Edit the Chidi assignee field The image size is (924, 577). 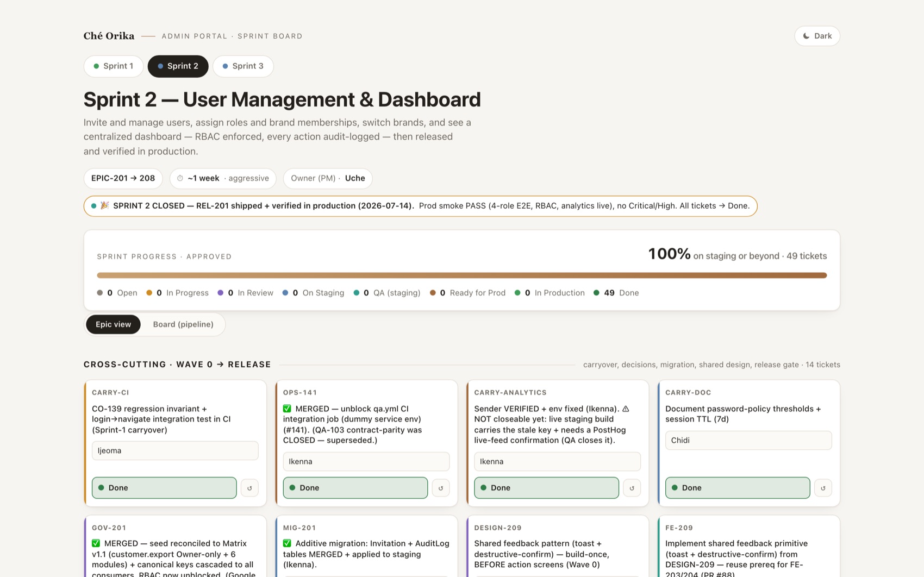pyautogui.click(x=748, y=440)
